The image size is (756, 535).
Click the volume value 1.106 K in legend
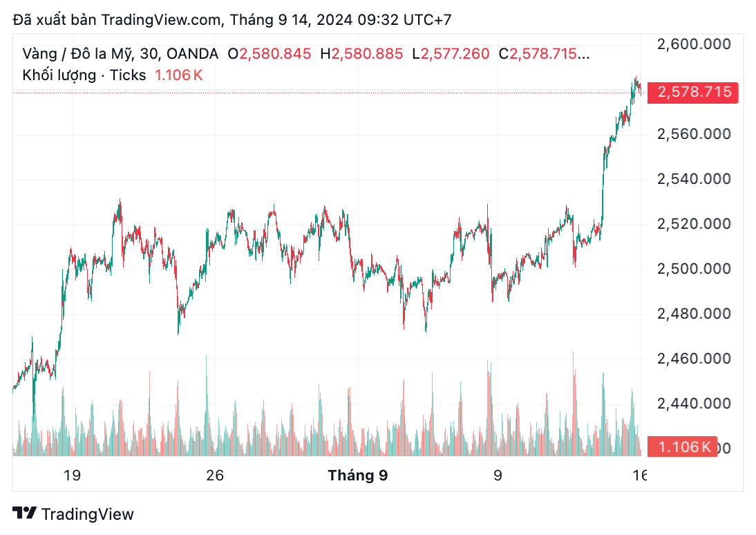click(178, 75)
